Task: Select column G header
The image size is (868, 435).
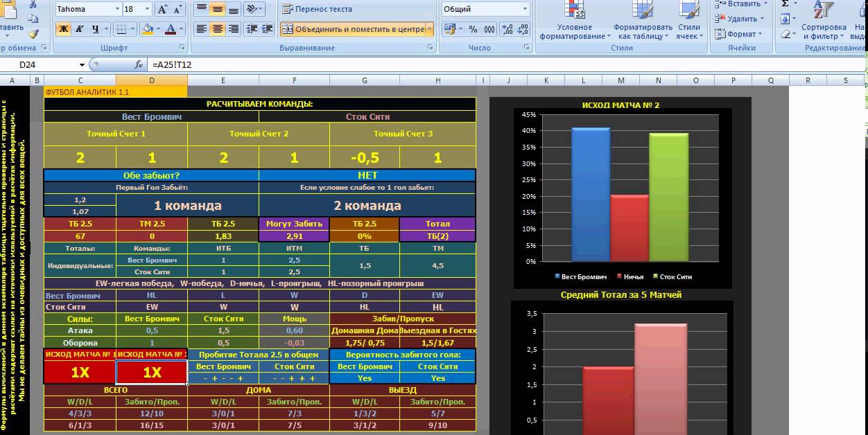Action: tap(365, 80)
